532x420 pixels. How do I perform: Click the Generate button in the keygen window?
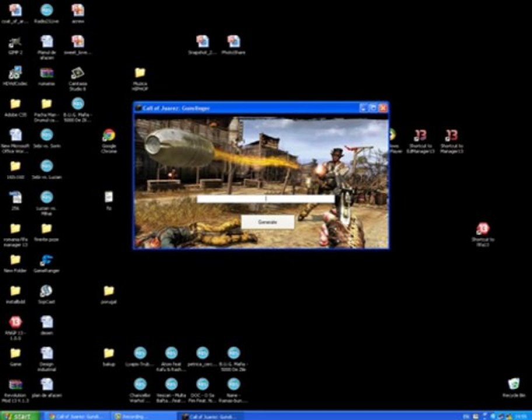click(268, 222)
